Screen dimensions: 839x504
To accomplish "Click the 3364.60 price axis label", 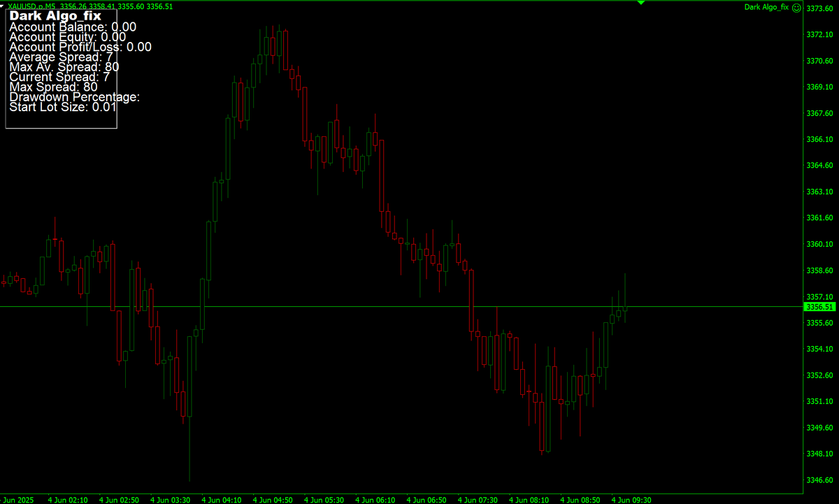I will click(x=819, y=166).
